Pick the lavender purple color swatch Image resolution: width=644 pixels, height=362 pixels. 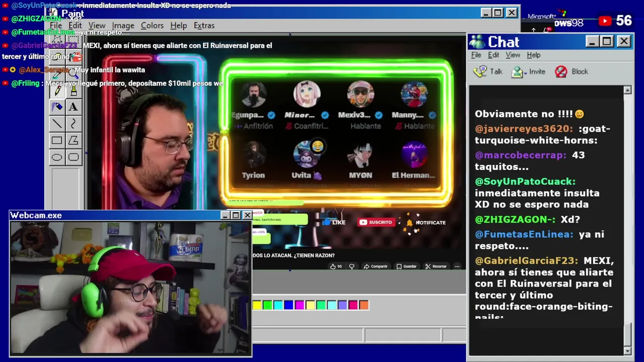(x=342, y=305)
